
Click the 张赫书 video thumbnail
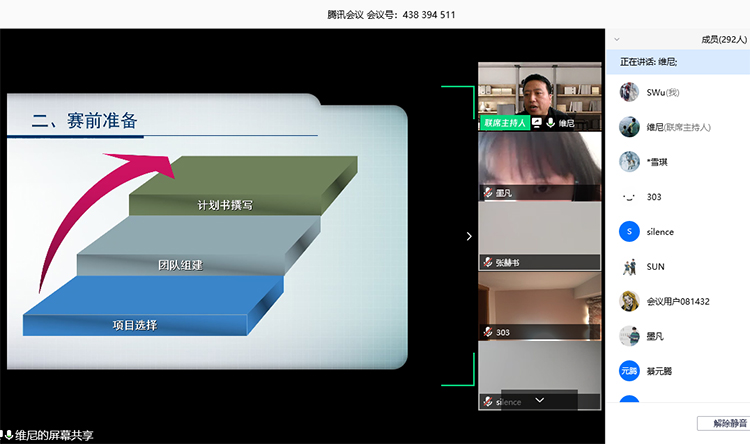(x=540, y=235)
